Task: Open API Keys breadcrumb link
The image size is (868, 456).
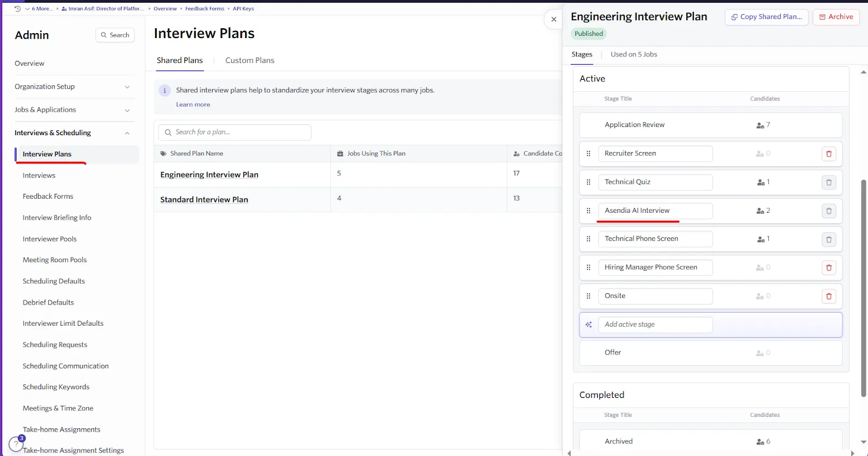Action: click(x=243, y=9)
